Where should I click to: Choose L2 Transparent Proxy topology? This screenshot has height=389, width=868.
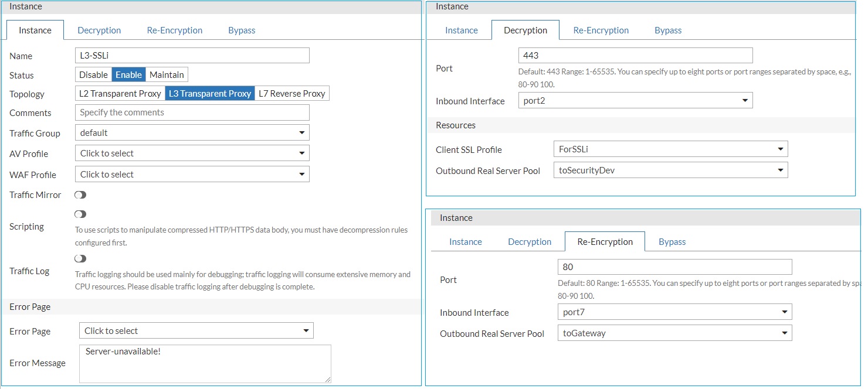[120, 94]
